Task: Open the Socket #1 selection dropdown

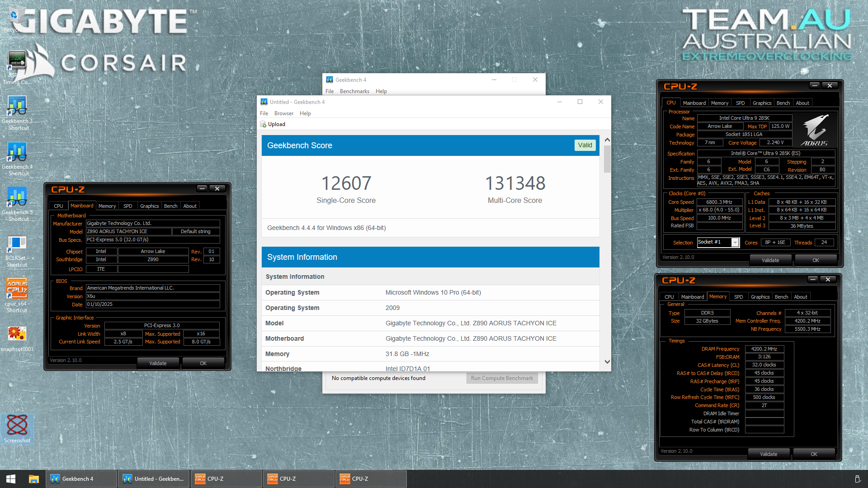Action: 736,243
